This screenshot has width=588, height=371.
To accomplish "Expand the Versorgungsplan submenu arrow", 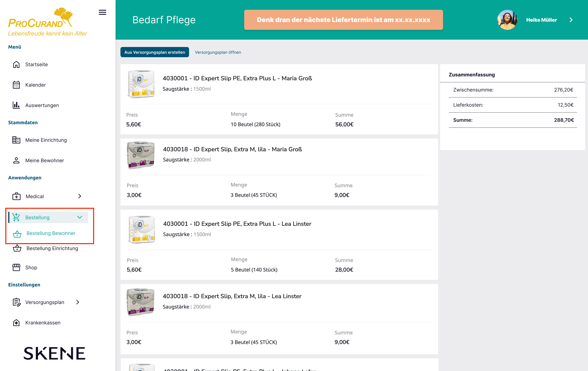I will tap(78, 302).
